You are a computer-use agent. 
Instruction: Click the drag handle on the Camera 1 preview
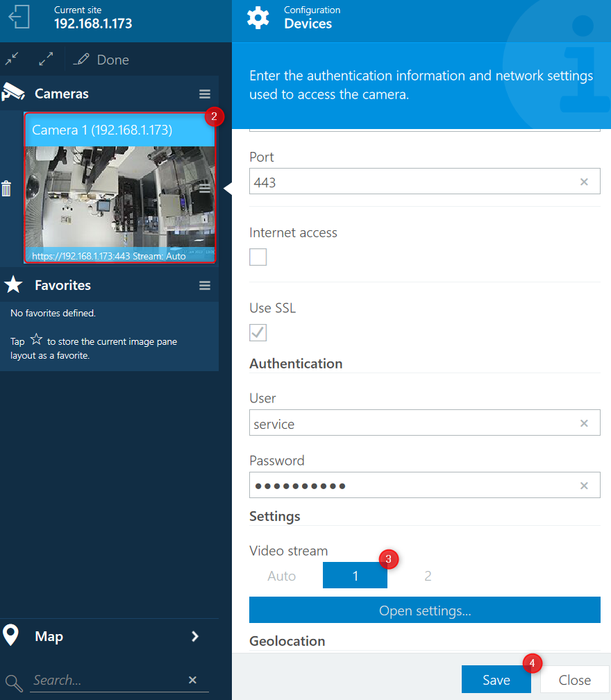point(205,188)
